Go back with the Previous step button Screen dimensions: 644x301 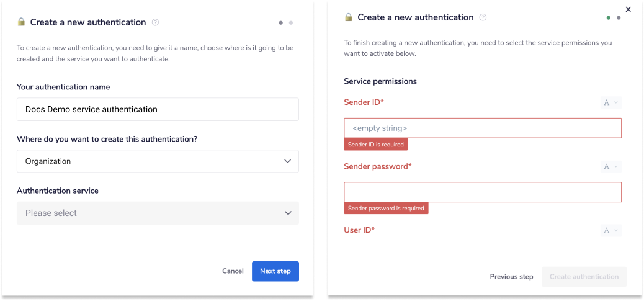[511, 277]
